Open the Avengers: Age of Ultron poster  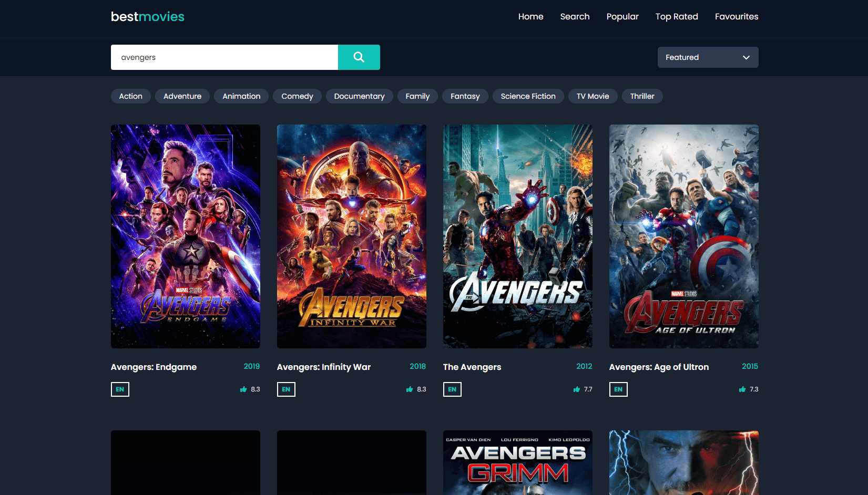pos(684,236)
